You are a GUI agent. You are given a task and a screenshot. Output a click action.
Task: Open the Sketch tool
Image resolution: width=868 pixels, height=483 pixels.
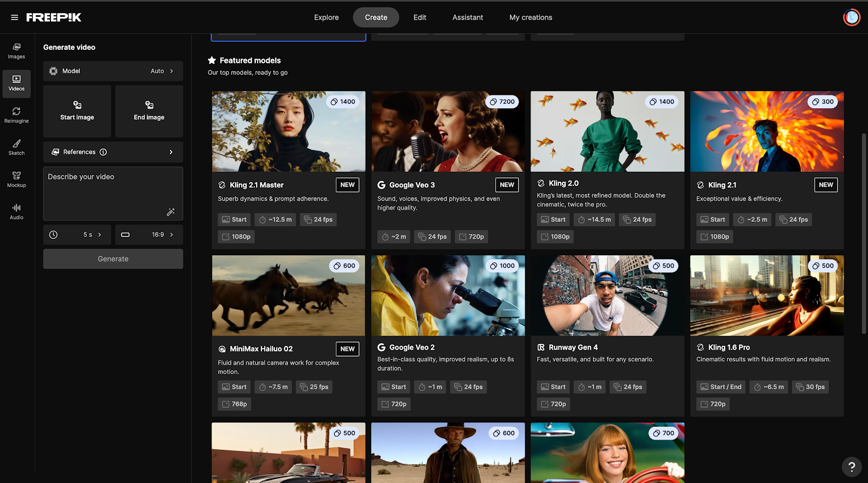16,147
